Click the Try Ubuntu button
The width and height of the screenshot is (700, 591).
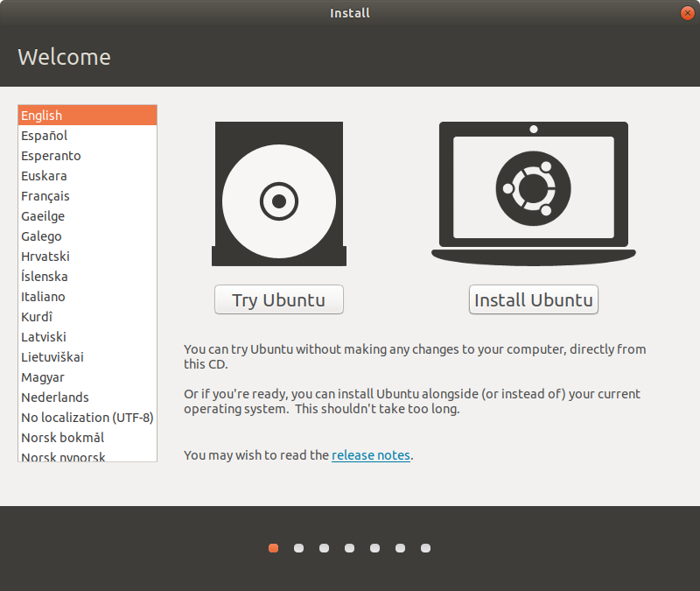(x=278, y=299)
